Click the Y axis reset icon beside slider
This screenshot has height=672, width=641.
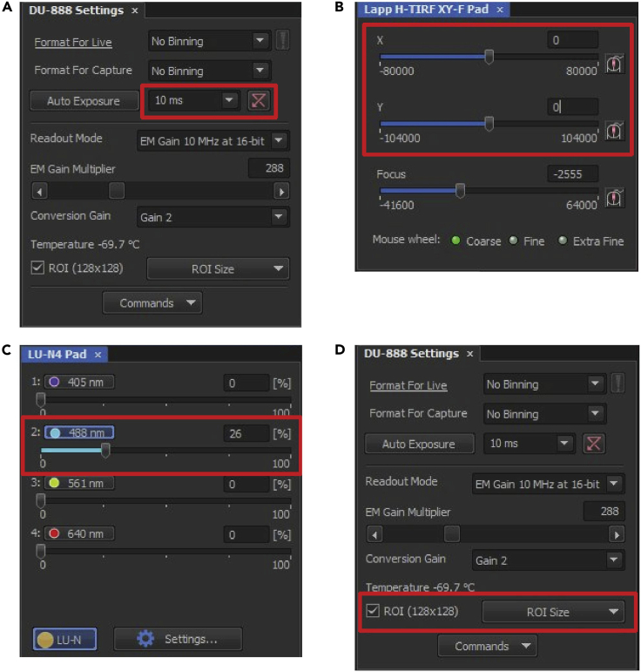[615, 131]
